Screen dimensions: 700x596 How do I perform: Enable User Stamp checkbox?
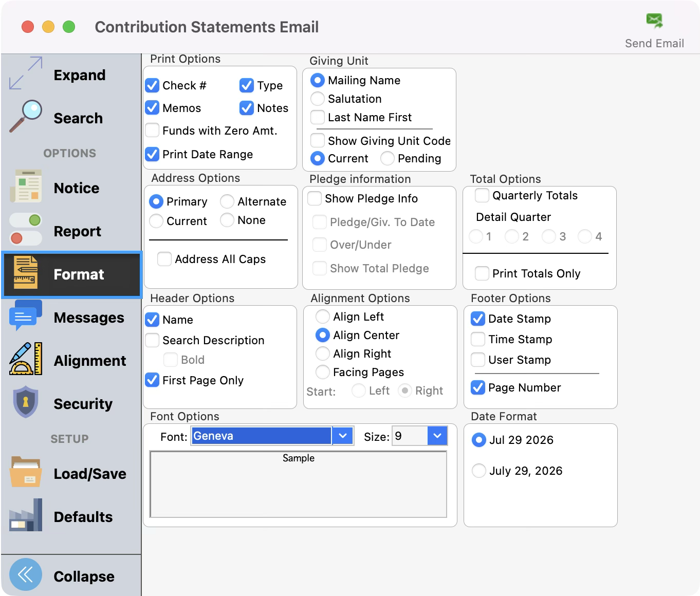478,360
